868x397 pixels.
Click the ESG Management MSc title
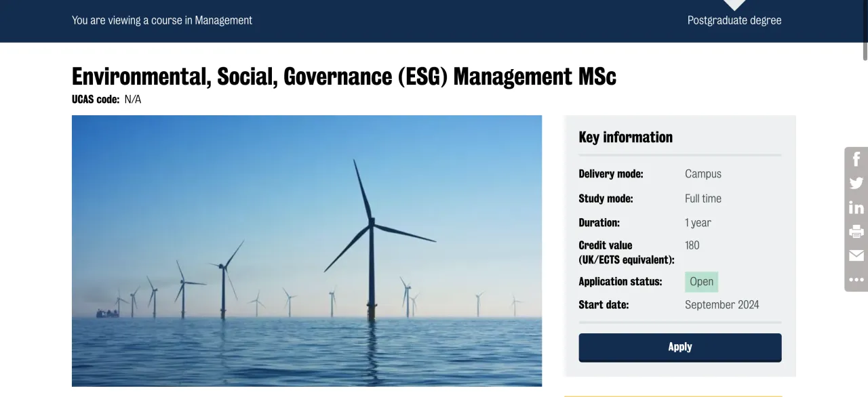(x=344, y=77)
